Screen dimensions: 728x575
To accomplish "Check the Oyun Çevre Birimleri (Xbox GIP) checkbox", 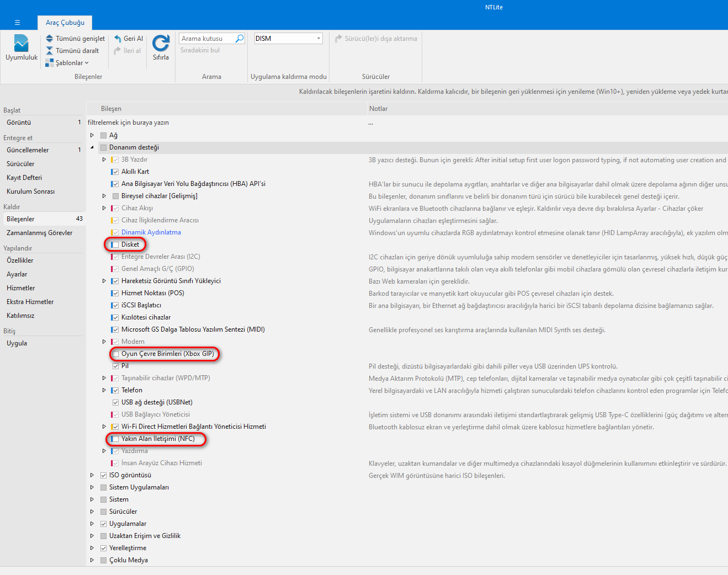I will [x=115, y=354].
